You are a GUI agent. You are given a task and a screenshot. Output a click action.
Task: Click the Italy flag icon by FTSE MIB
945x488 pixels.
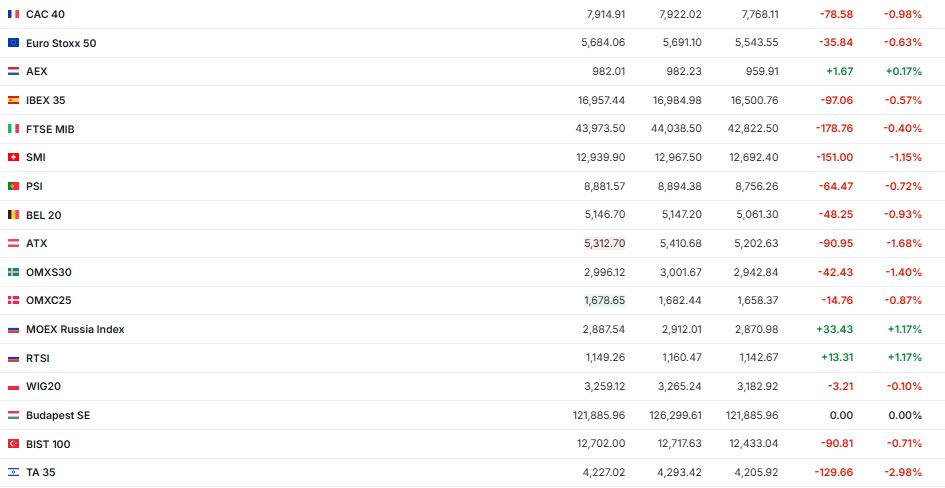point(13,129)
